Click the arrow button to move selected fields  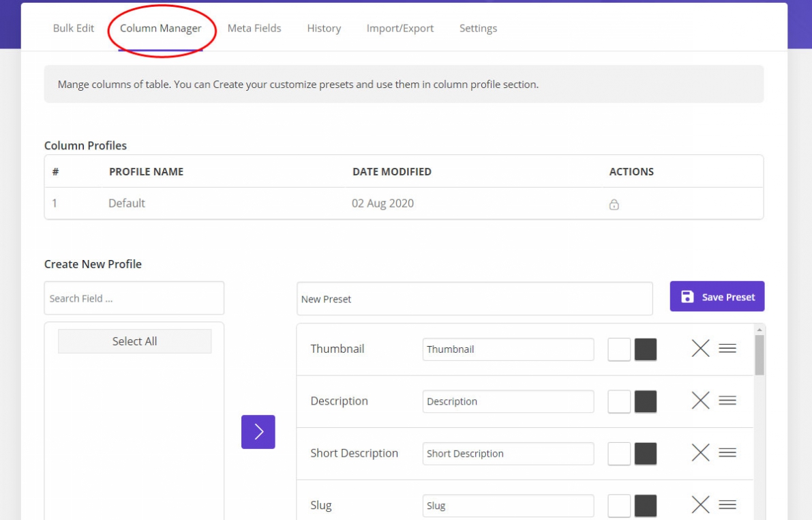[258, 432]
